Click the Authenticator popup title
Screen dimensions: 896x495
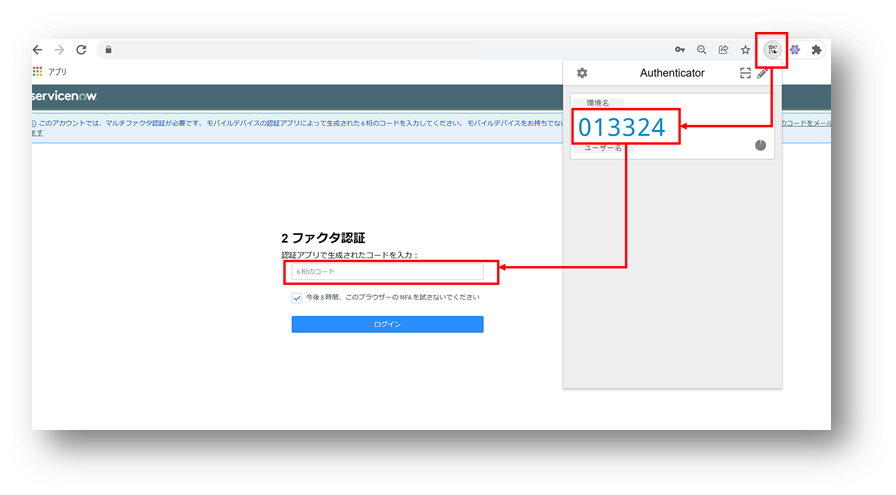coord(672,73)
